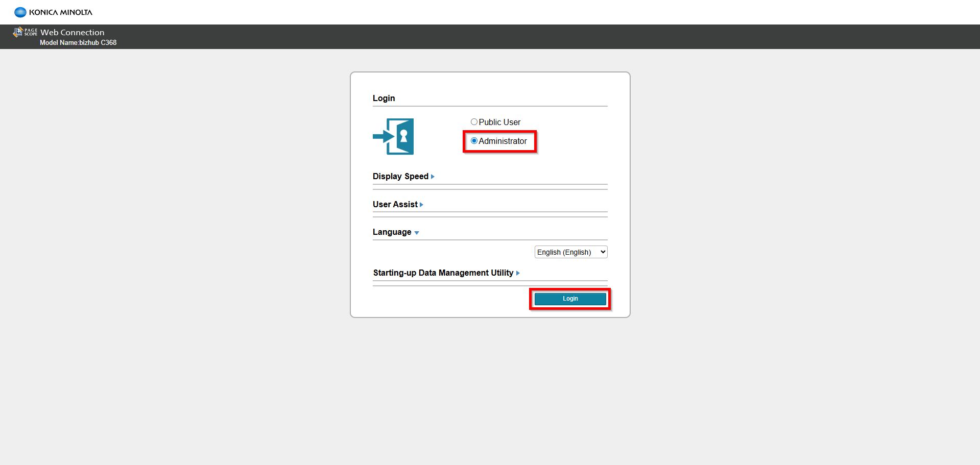980x465 pixels.
Task: Click the Web Connection title text
Action: (x=72, y=33)
